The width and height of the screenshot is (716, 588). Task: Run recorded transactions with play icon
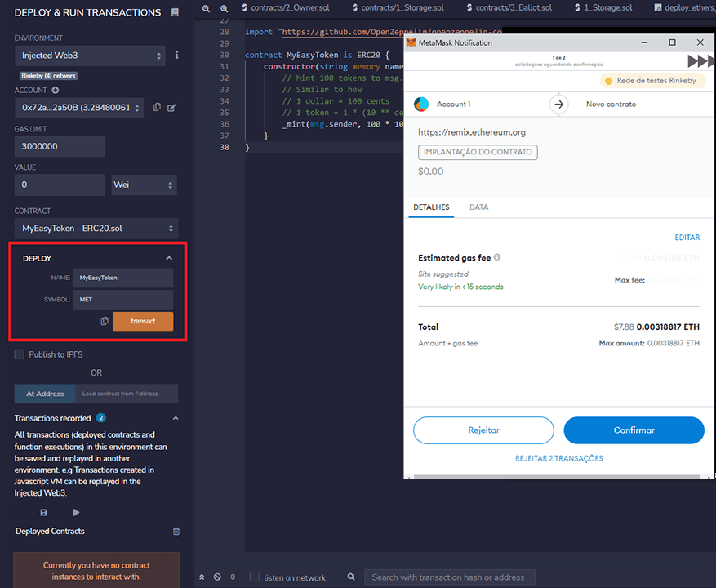(x=76, y=512)
